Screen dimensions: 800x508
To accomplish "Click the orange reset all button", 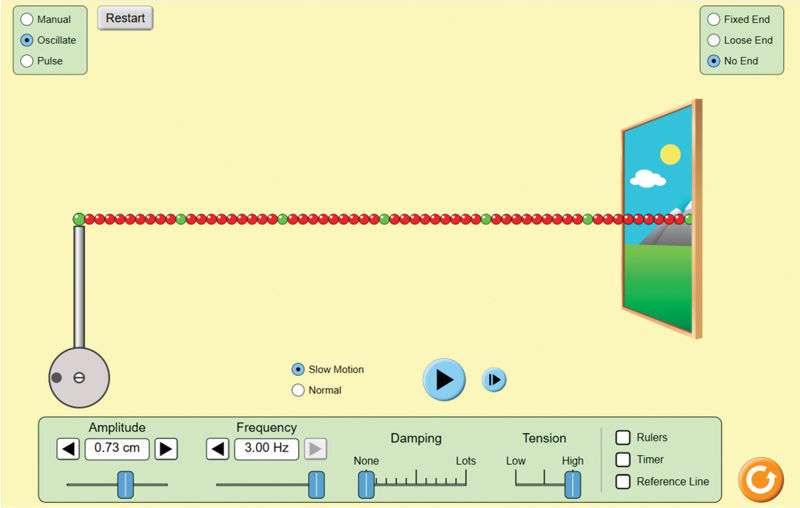I will (x=760, y=480).
